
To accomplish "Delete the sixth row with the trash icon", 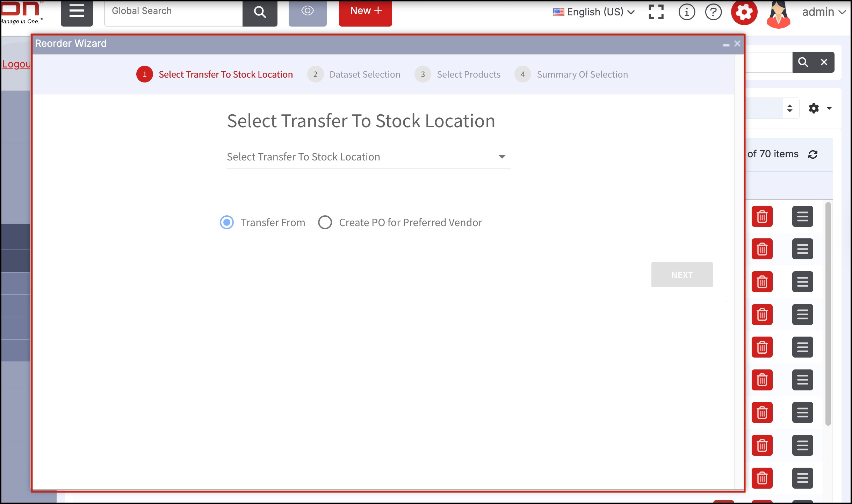I will point(762,380).
